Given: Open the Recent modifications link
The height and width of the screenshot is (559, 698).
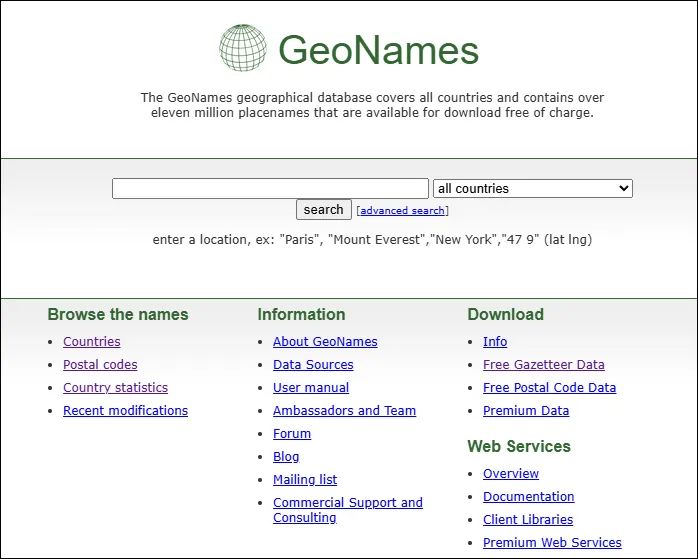Looking at the screenshot, I should coord(126,410).
